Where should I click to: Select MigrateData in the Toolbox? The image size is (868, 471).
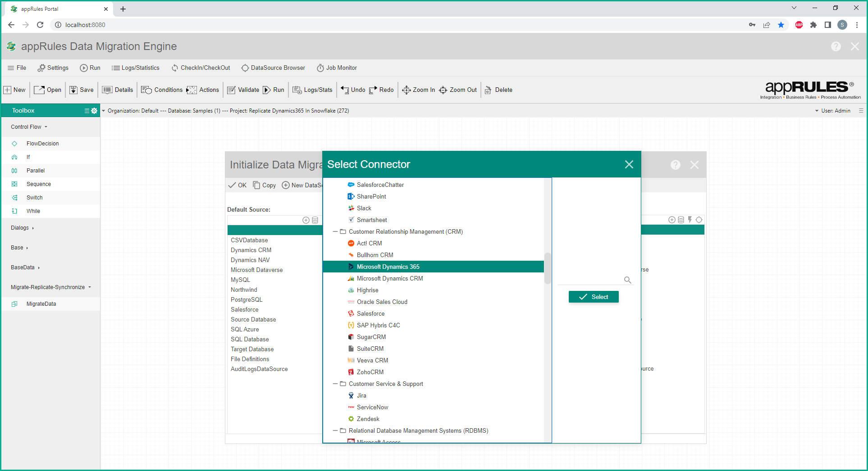coord(41,304)
